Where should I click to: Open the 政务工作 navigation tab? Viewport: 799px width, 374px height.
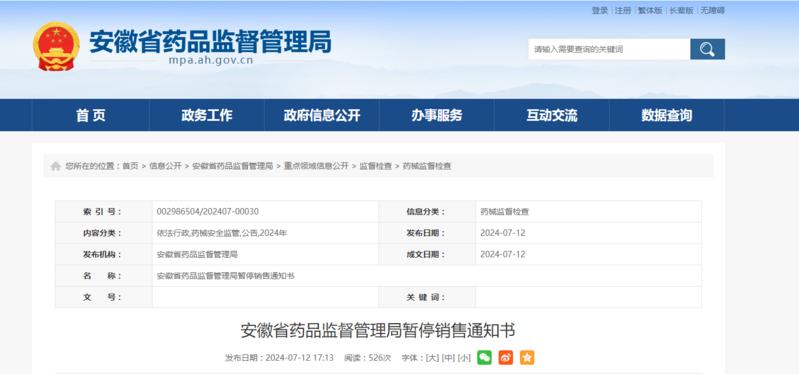click(x=206, y=115)
